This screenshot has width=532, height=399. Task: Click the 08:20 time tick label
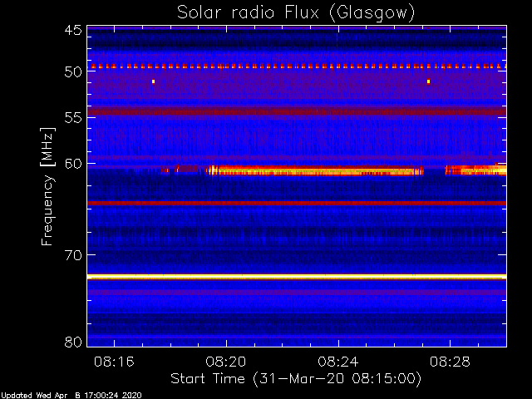pyautogui.click(x=226, y=362)
